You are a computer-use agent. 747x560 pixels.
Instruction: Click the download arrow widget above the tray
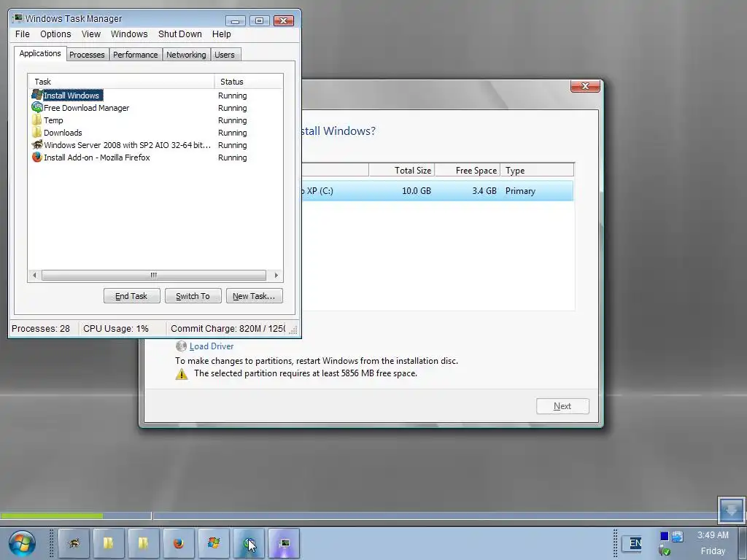click(731, 510)
